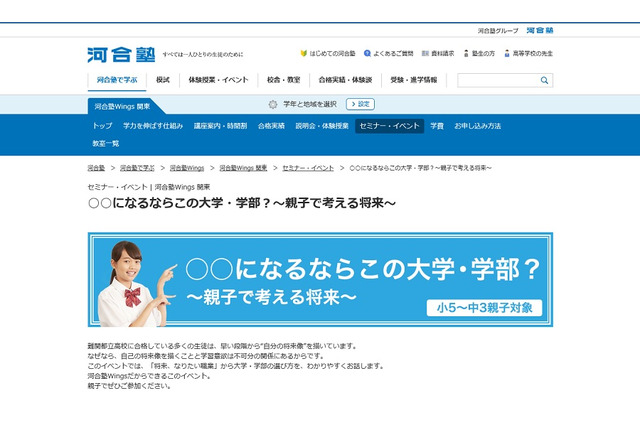Select the 河合塾で学ぶ main menu tab
Screen dimensions: 640x426
point(117,80)
